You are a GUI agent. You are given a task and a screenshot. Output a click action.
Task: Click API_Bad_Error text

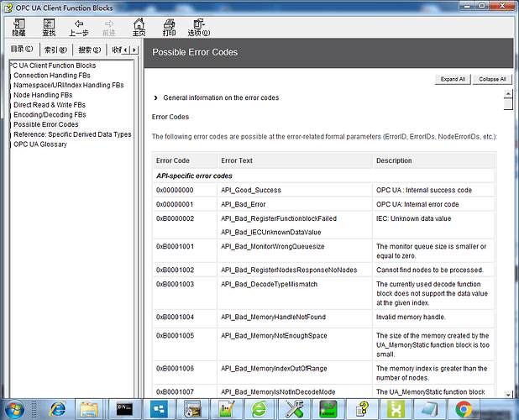pyautogui.click(x=244, y=204)
